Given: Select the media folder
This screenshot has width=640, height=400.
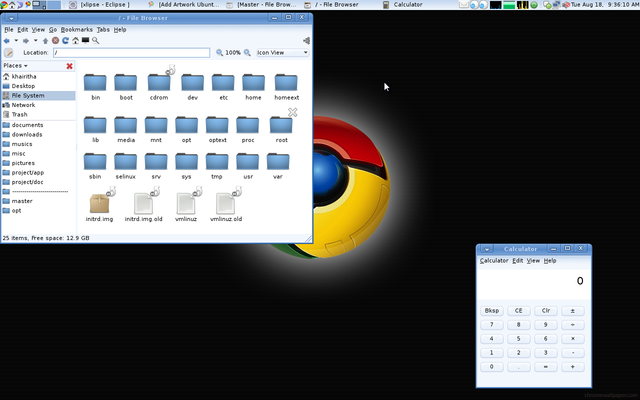Looking at the screenshot, I should coord(126,129).
